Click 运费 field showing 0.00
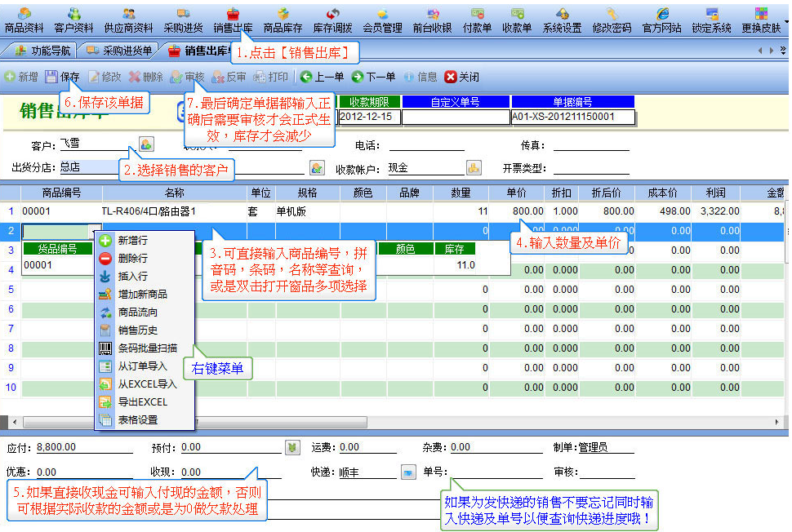The width and height of the screenshot is (792, 532). 370,446
